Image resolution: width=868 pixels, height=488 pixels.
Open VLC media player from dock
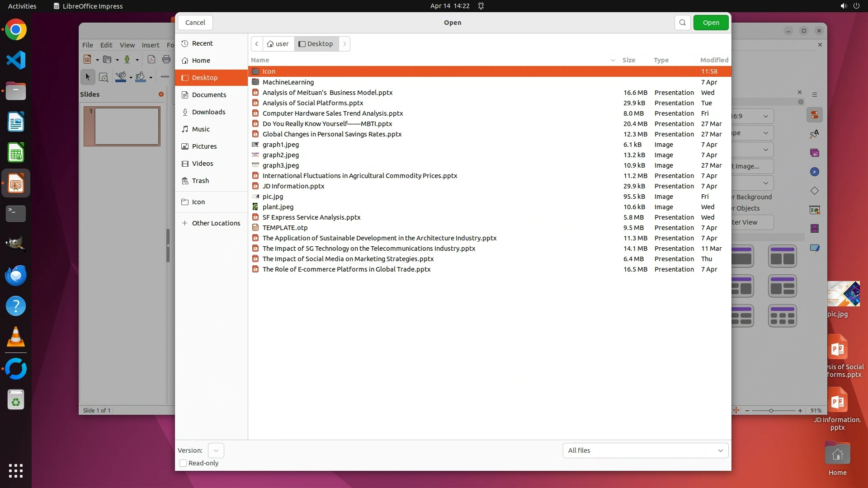[x=16, y=337]
